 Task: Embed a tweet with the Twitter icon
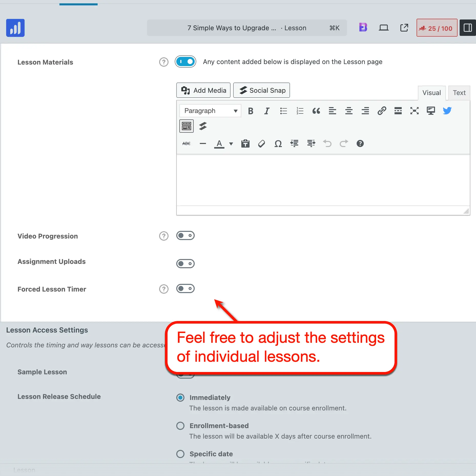[447, 111]
